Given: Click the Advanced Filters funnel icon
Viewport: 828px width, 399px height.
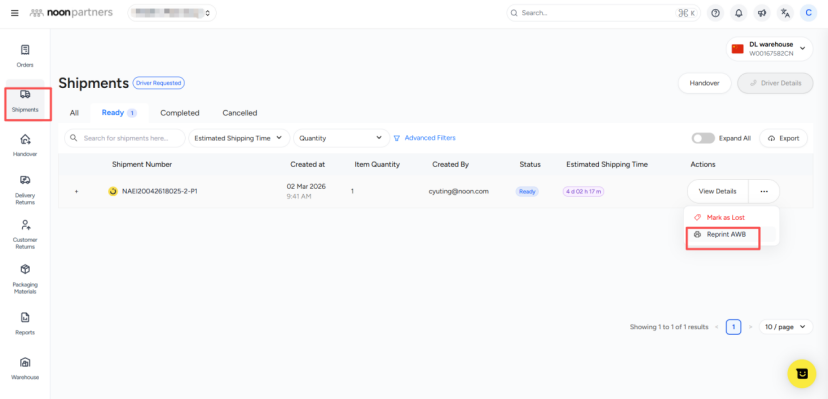Looking at the screenshot, I should [397, 138].
